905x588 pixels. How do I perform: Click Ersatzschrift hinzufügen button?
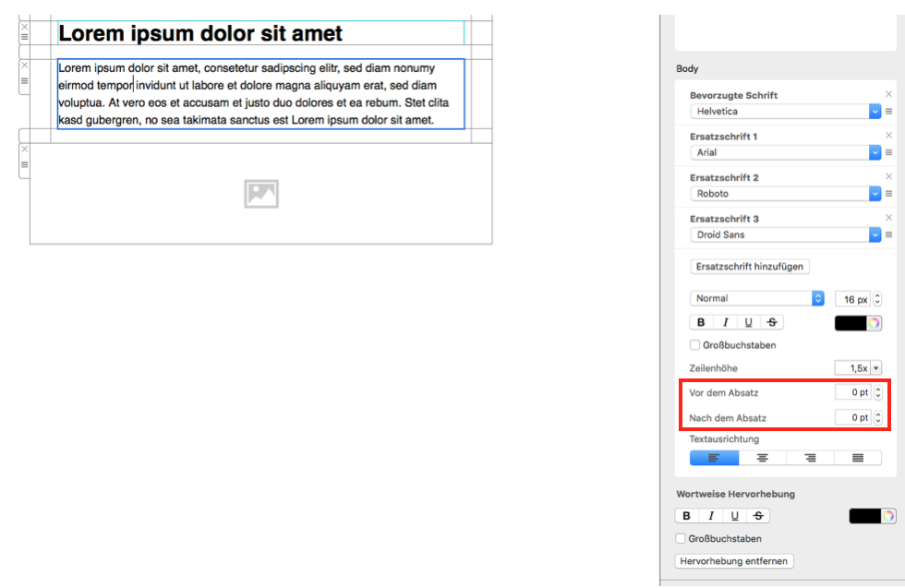coord(750,267)
